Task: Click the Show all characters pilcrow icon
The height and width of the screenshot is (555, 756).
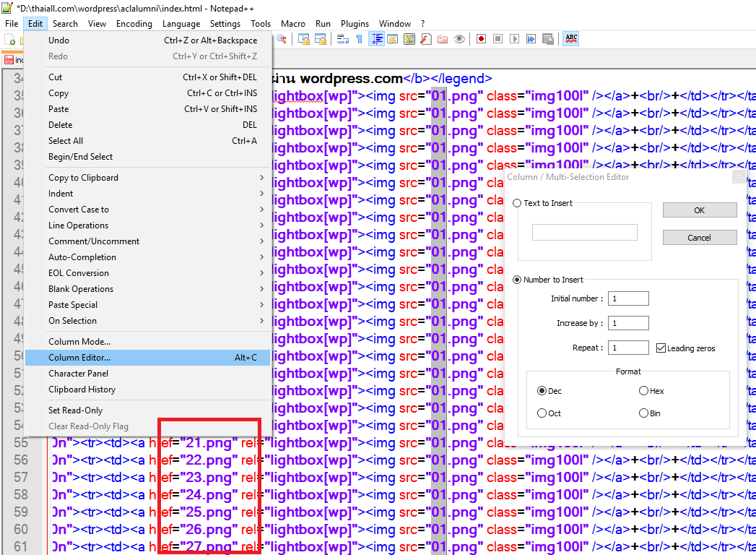Action: point(360,39)
